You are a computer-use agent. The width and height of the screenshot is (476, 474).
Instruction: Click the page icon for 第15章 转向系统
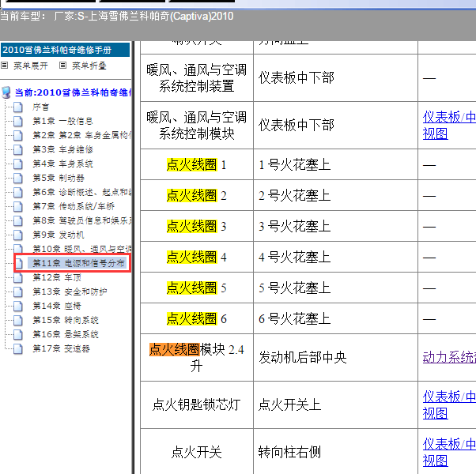[x=18, y=320]
